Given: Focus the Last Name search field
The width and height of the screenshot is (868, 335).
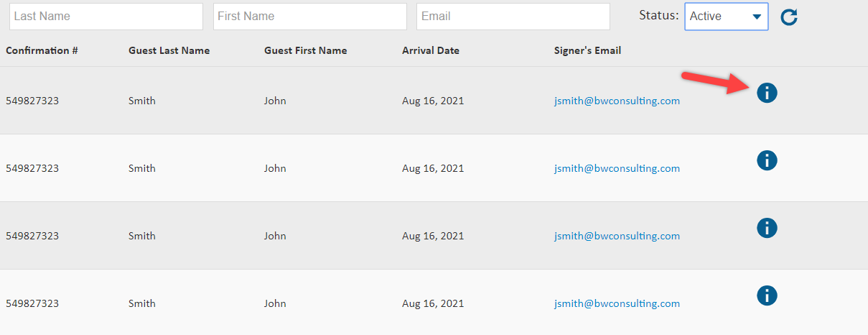Looking at the screenshot, I should (106, 17).
